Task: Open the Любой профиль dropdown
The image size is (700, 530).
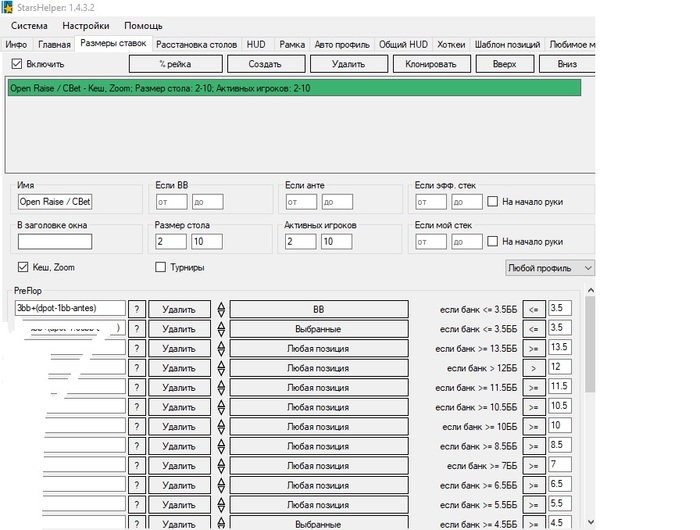Action: (550, 268)
